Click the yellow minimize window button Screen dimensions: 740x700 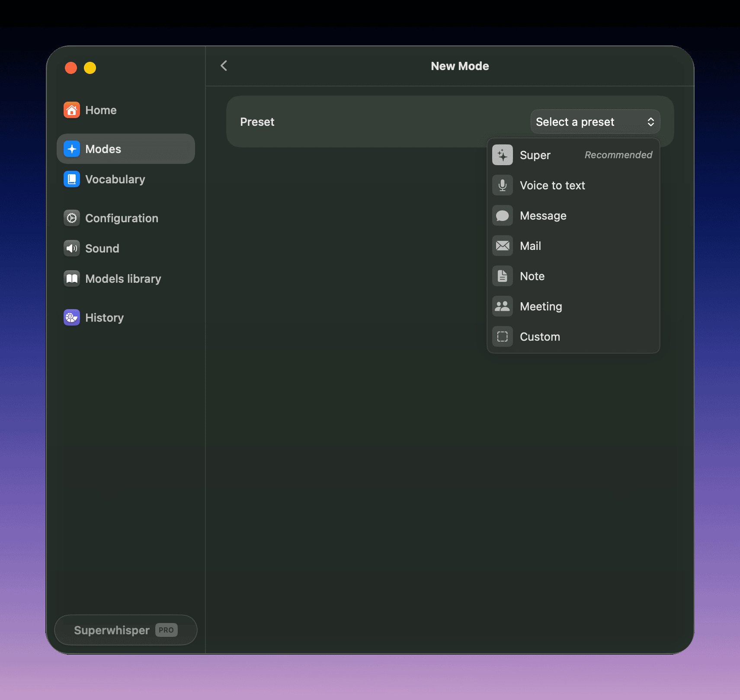coord(90,68)
